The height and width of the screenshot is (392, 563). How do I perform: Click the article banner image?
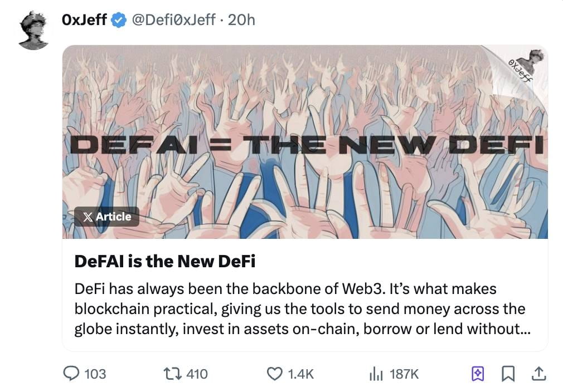[305, 141]
